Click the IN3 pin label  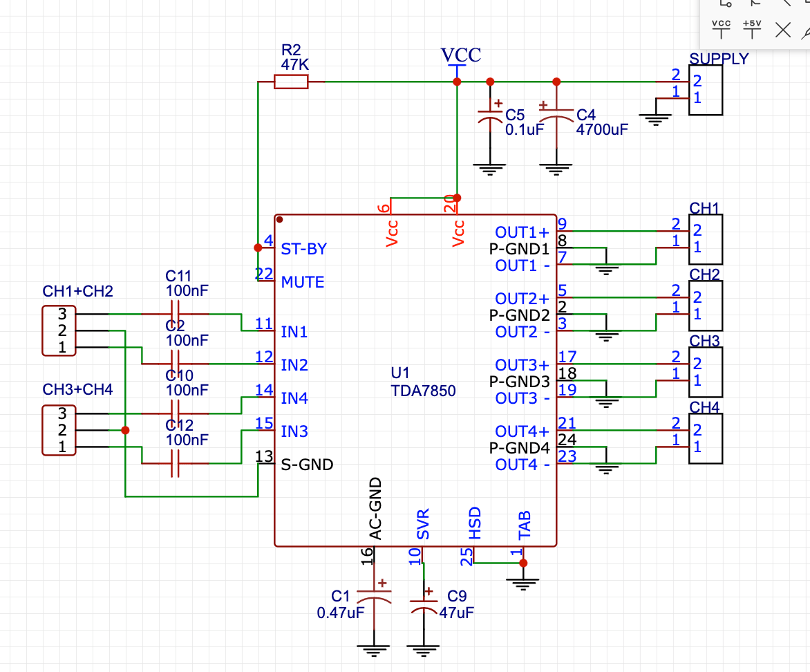point(294,431)
